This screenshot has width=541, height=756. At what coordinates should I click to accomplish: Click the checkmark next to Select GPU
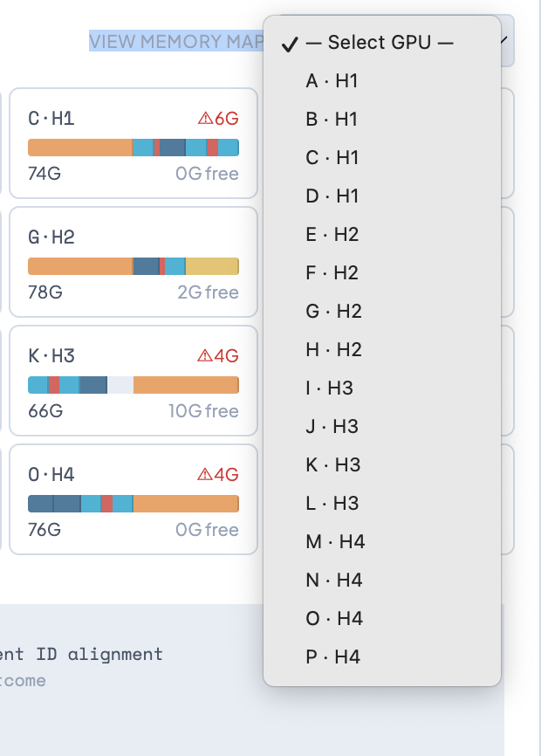291,44
